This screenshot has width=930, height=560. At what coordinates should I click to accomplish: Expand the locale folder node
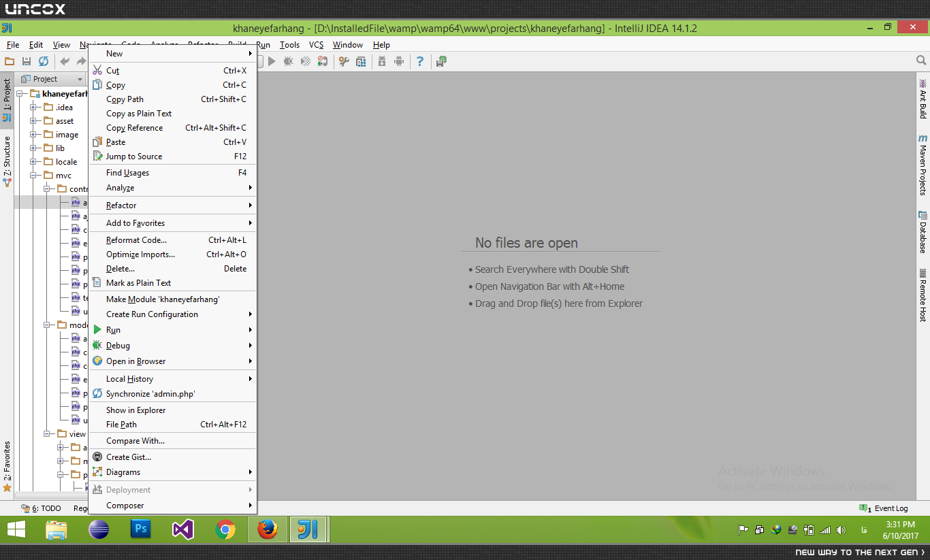33,162
